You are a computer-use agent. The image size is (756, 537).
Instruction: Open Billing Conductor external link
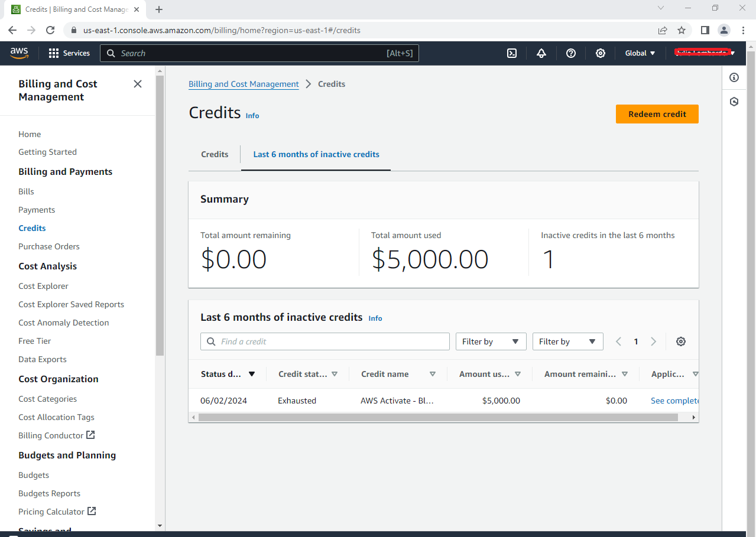(57, 435)
